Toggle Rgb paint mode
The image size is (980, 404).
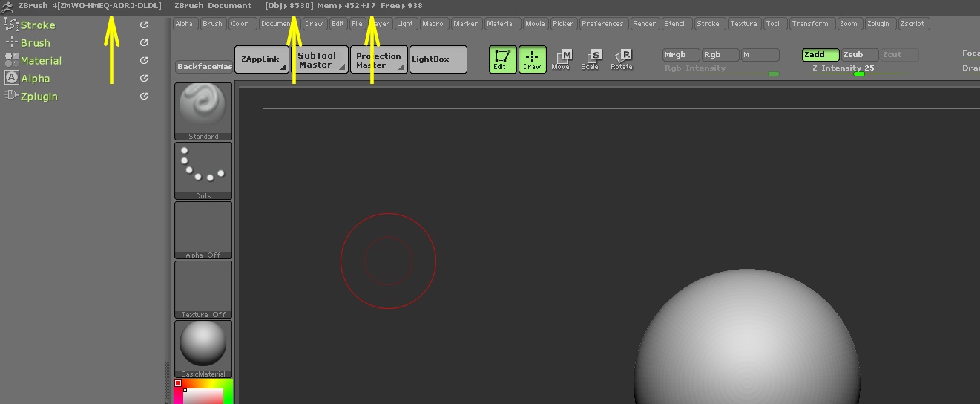pos(720,55)
